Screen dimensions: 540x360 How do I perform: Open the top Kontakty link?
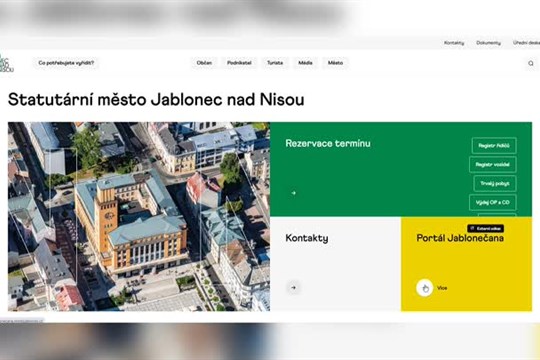[x=454, y=43]
